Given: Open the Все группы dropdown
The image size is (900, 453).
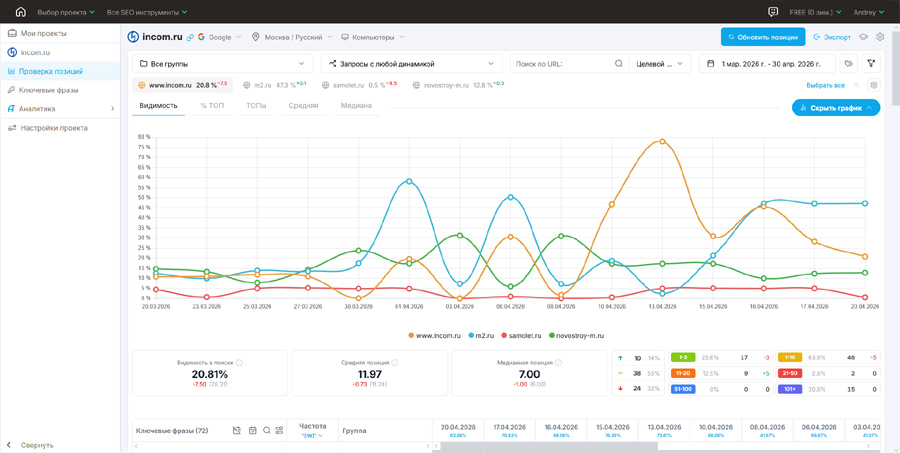Looking at the screenshot, I should (223, 64).
